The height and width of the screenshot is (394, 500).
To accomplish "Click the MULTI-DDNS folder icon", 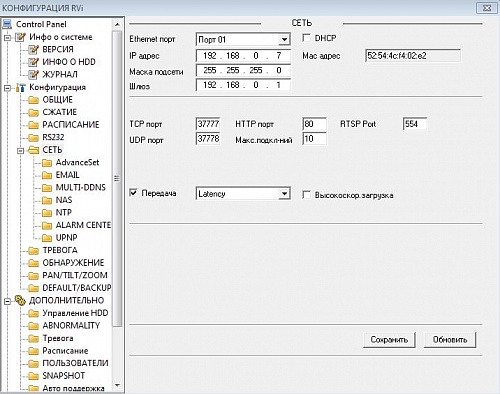I will pyautogui.click(x=47, y=188).
